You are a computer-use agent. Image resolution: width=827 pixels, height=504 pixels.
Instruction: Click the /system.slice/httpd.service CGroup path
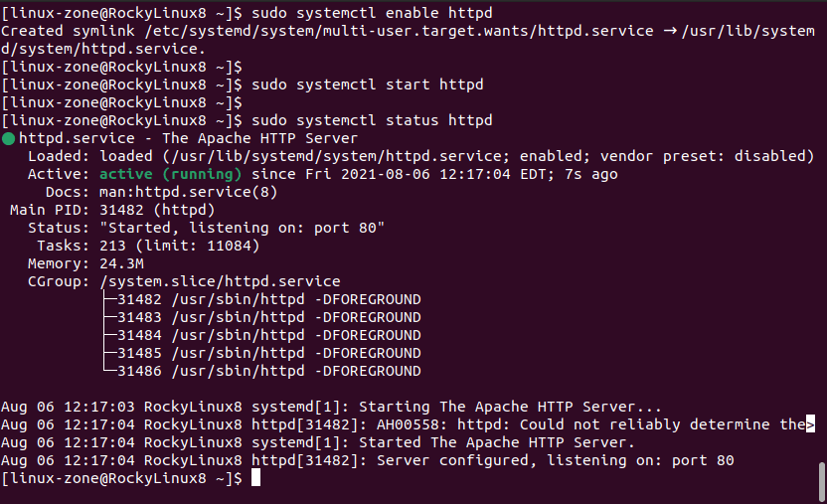point(220,281)
